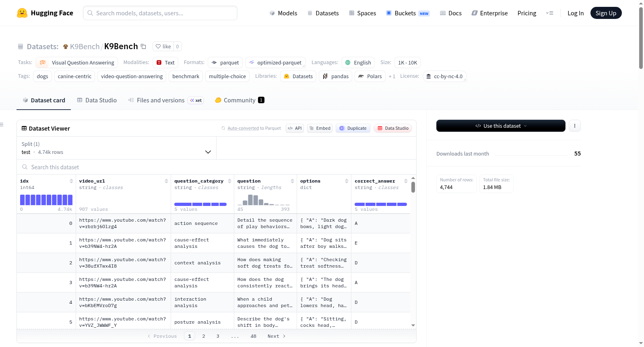
Task: Click the Search this dataset field
Action: (217, 167)
